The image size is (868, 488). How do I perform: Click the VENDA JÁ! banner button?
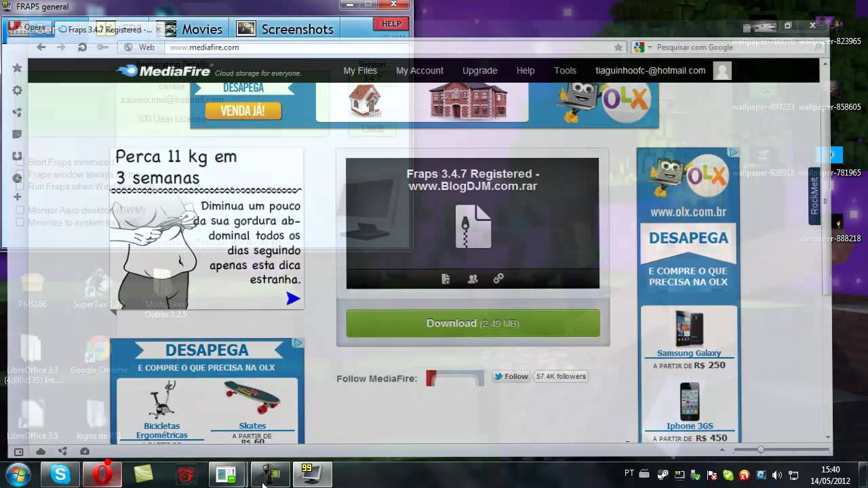pyautogui.click(x=243, y=110)
